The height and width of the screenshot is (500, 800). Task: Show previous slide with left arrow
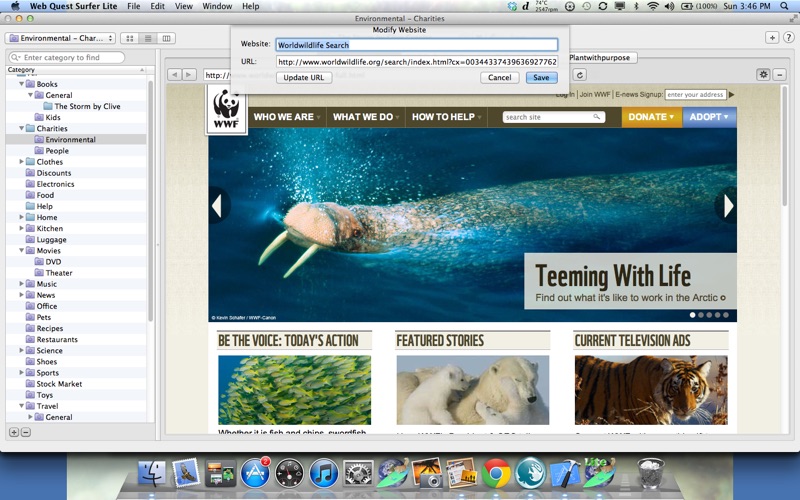[217, 206]
